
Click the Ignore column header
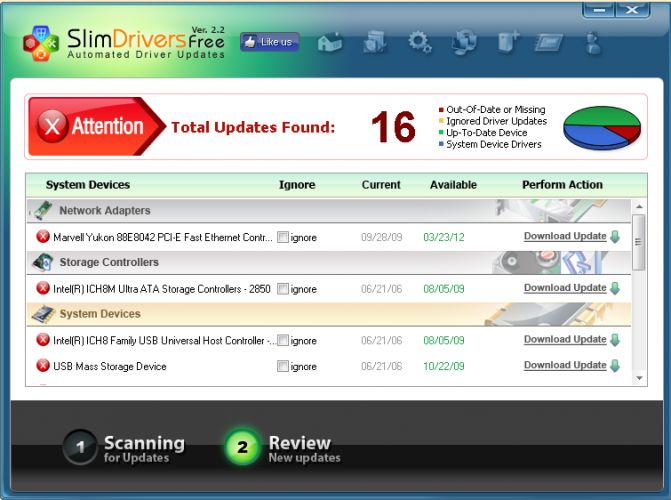pos(297,185)
